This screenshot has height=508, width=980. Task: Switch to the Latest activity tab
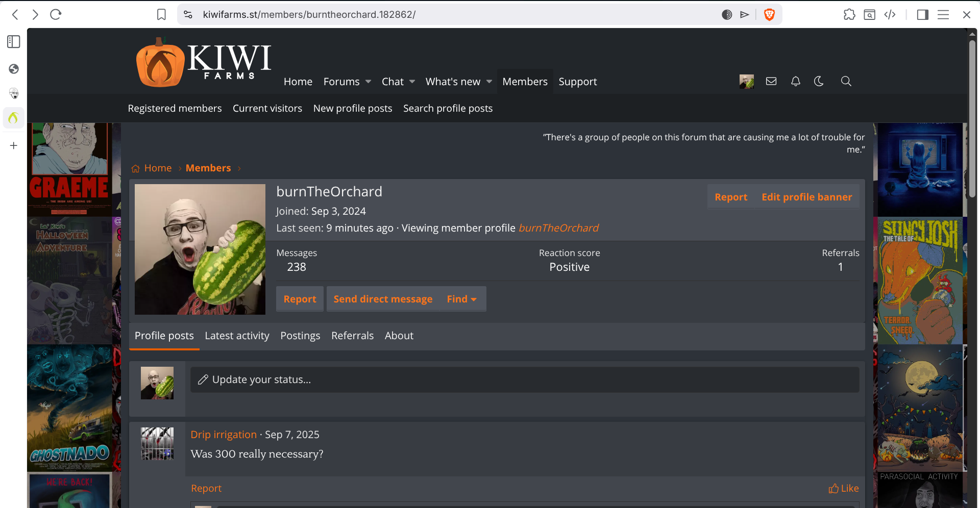[237, 336]
